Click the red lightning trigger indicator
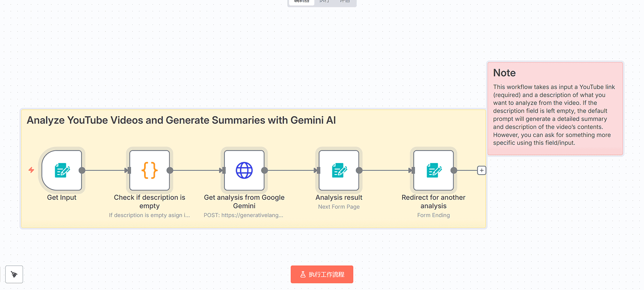This screenshot has height=290, width=644. 31,170
